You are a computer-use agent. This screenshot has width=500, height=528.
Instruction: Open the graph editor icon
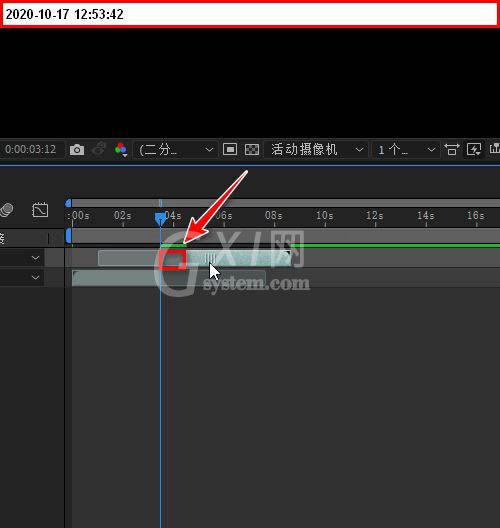click(x=40, y=210)
